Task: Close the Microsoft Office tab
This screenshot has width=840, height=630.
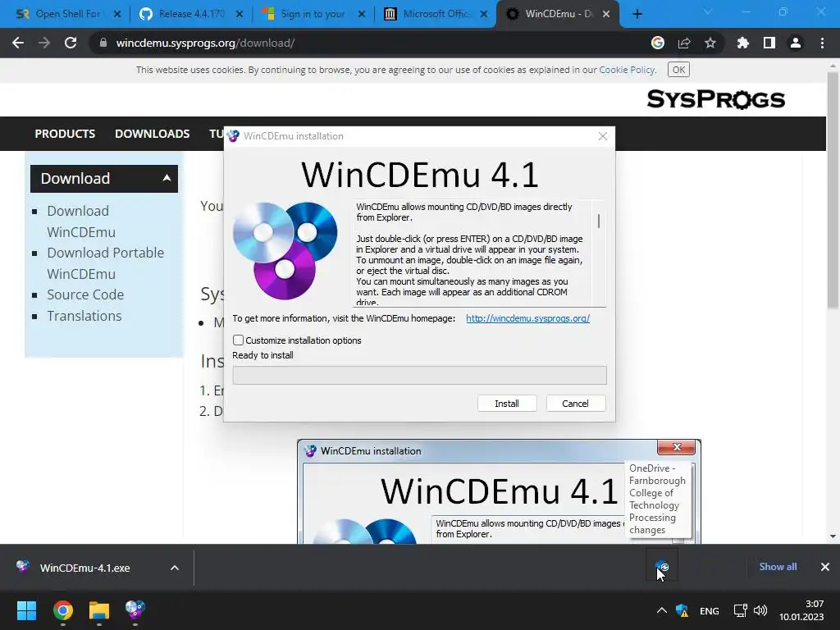Action: 484,14
